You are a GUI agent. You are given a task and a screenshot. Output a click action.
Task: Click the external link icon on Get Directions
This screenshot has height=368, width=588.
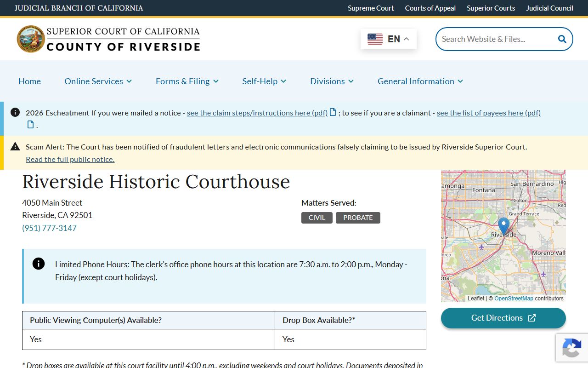(531, 318)
